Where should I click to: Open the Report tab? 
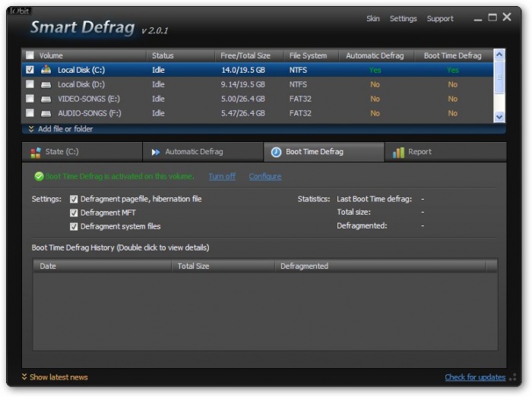pyautogui.click(x=445, y=152)
